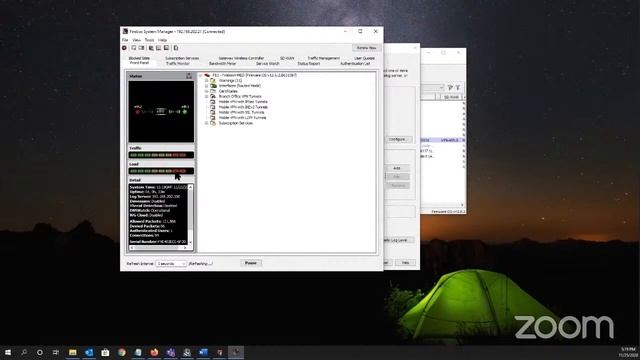Switch to the User Quotas tab

364,58
